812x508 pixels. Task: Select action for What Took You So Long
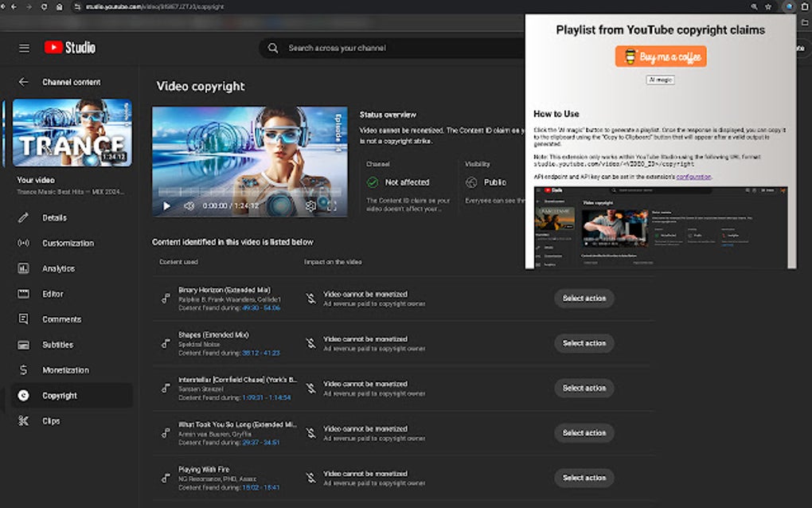[584, 433]
